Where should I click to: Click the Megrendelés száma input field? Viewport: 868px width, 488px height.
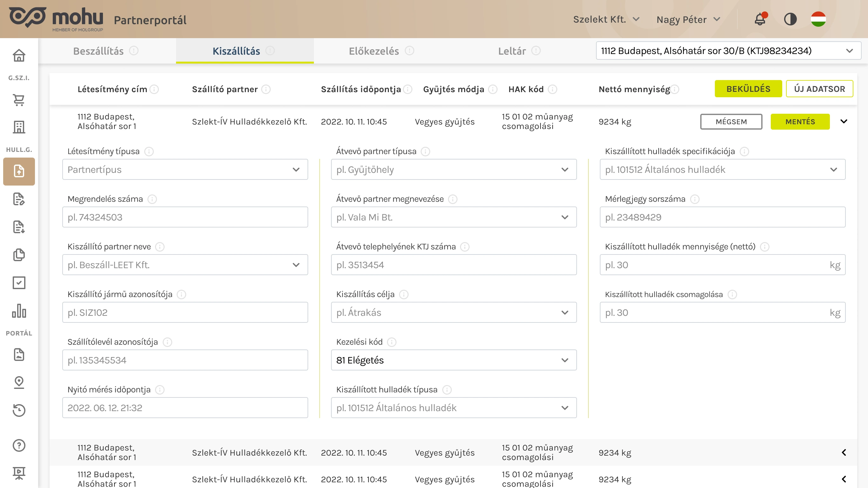click(x=185, y=217)
